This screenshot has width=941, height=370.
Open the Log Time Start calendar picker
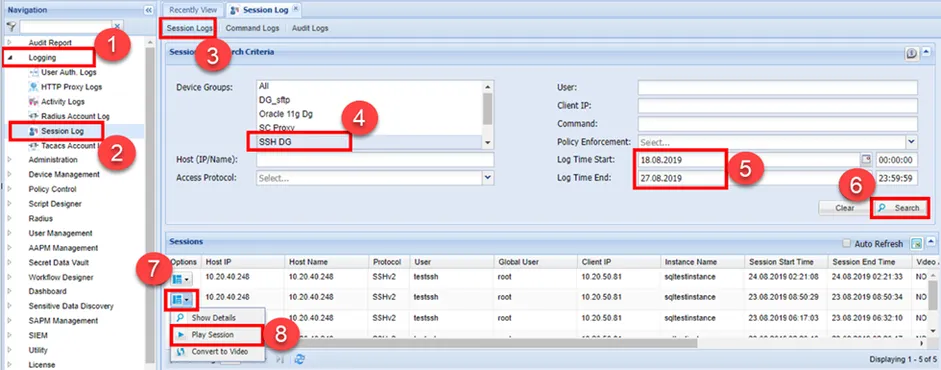[865, 160]
